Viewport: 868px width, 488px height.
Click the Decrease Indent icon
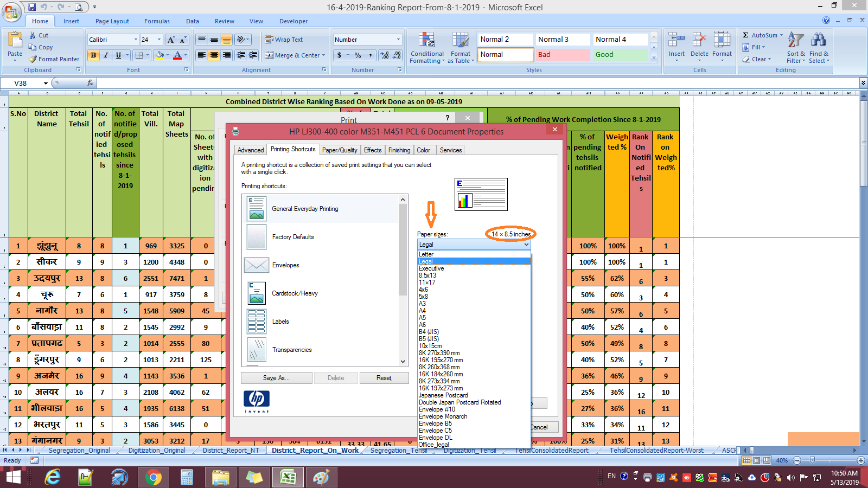point(241,55)
